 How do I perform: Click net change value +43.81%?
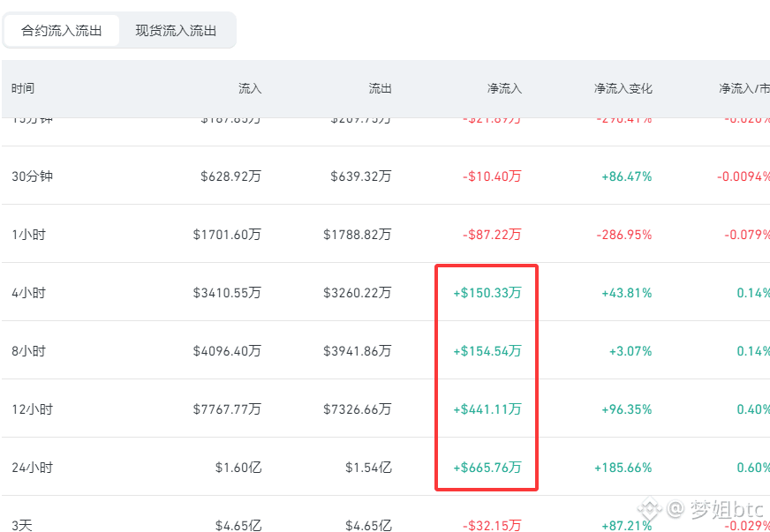tap(627, 293)
